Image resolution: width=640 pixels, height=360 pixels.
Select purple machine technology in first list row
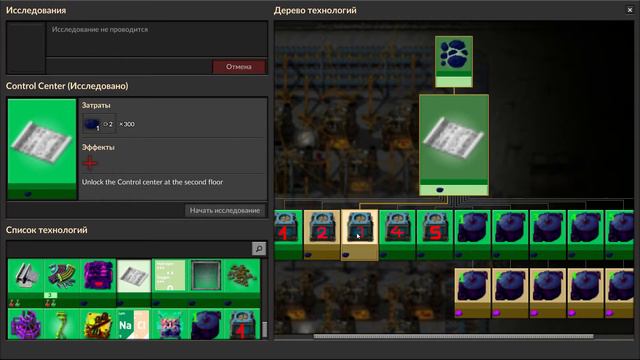(98, 282)
